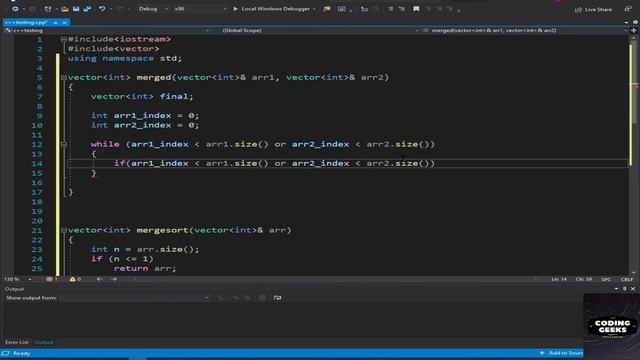Image resolution: width=640 pixels, height=360 pixels.
Task: Open the x86 platform dropdown
Action: 200,9
